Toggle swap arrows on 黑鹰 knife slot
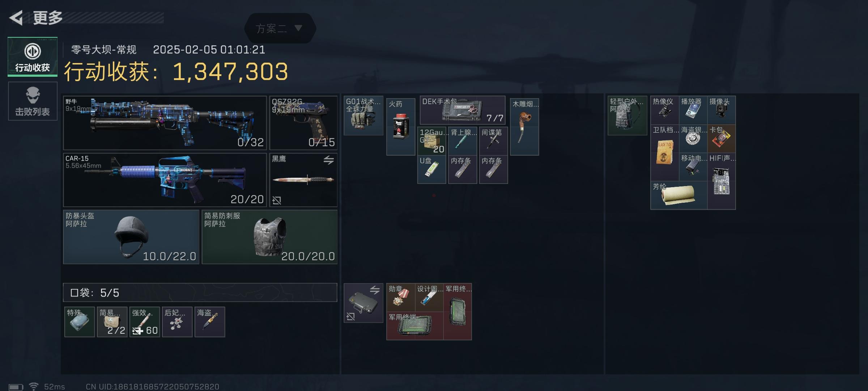Viewport: 868px width, 391px height. click(x=328, y=160)
